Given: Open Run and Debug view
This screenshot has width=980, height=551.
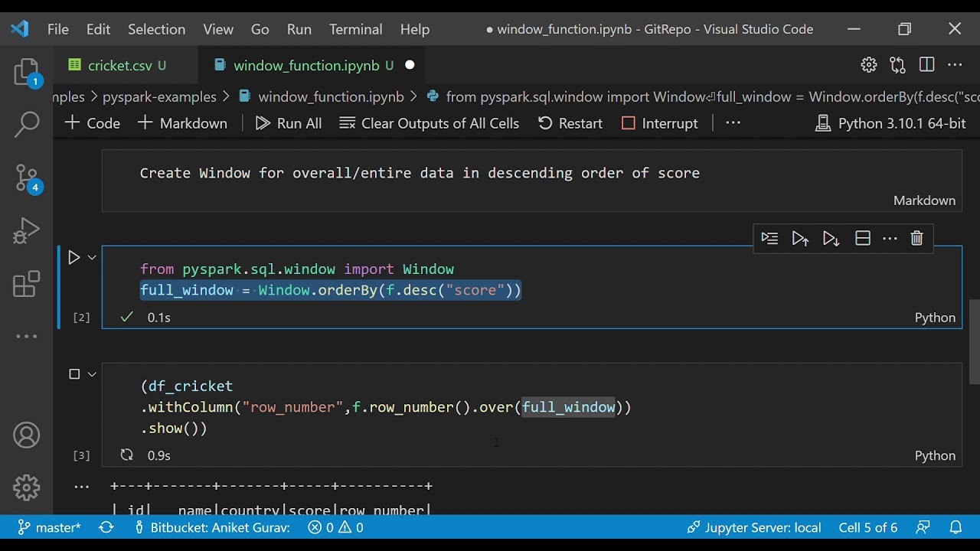Looking at the screenshot, I should (x=27, y=231).
